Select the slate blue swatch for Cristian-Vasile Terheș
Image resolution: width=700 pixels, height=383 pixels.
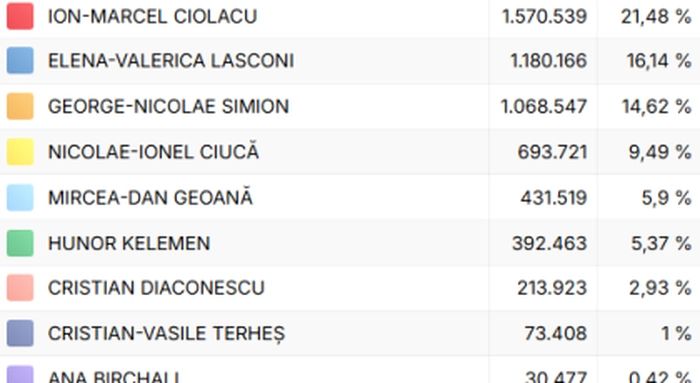tap(20, 333)
